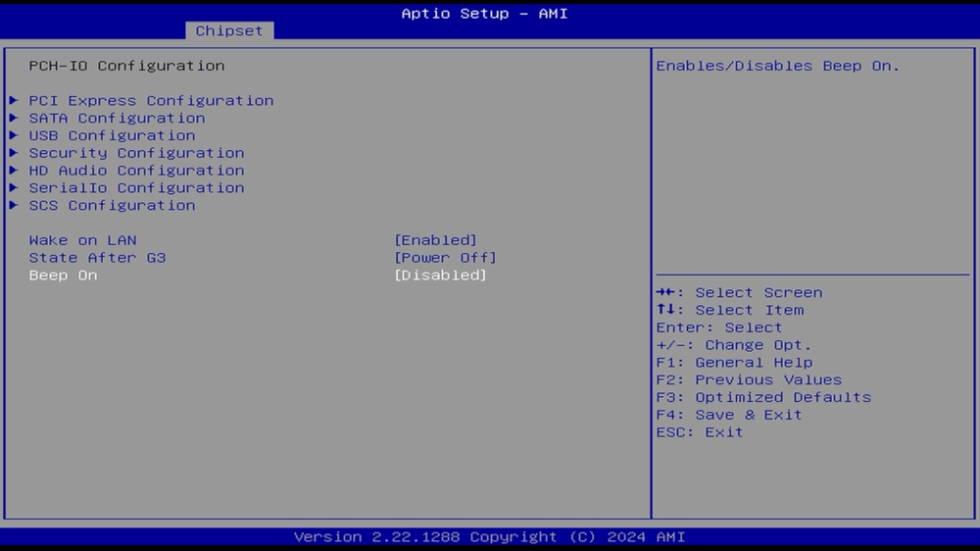The height and width of the screenshot is (551, 980).
Task: Toggle the Beep On Disabled value
Action: tap(440, 275)
